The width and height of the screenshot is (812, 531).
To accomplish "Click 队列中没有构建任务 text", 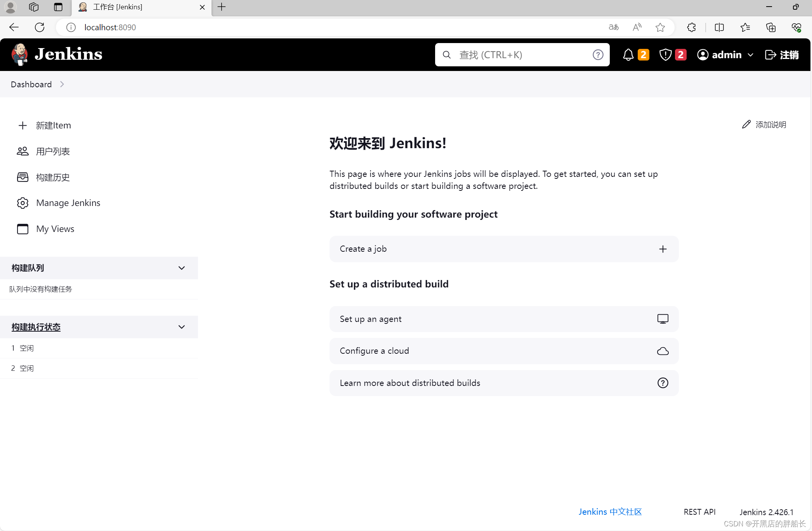I will click(x=41, y=289).
